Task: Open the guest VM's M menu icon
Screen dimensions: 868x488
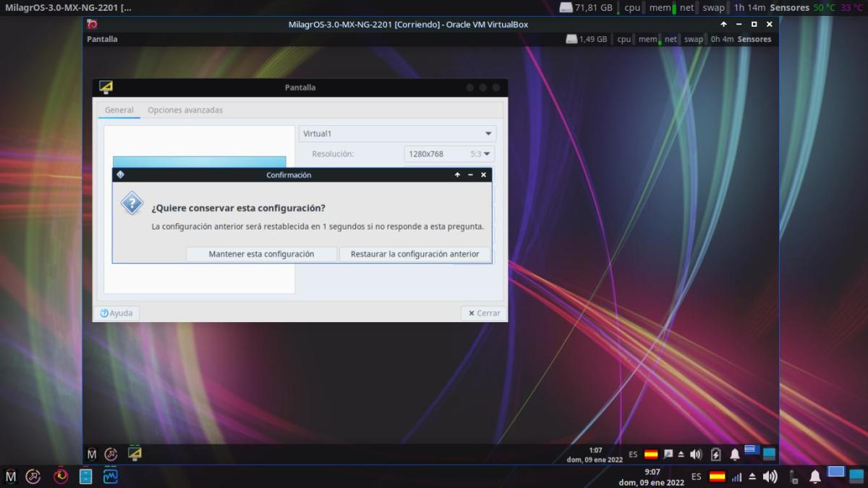Action: (92, 454)
